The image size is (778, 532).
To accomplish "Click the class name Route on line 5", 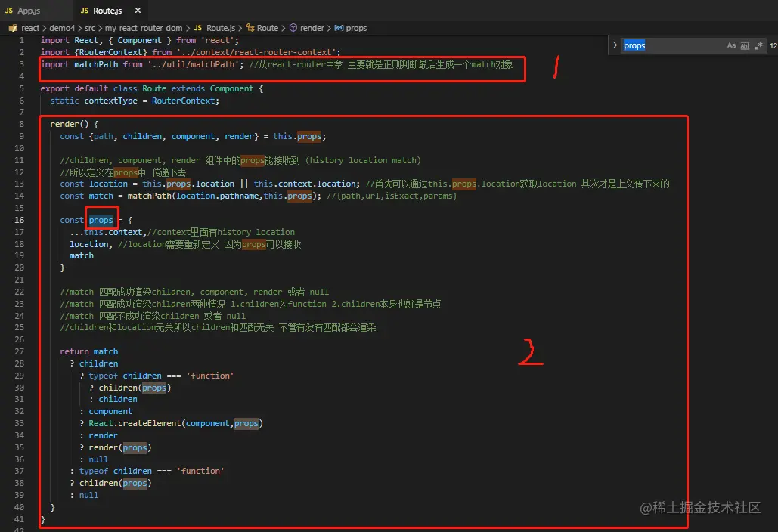I will click(x=154, y=88).
